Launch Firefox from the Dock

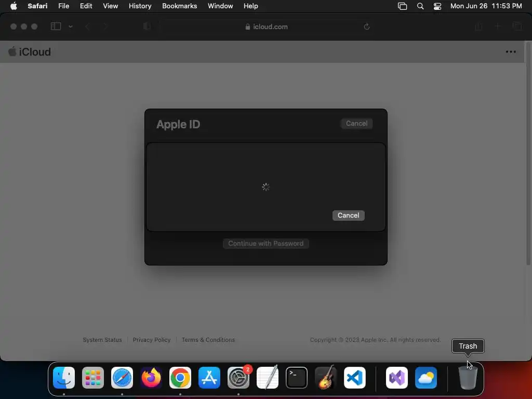[151, 378]
